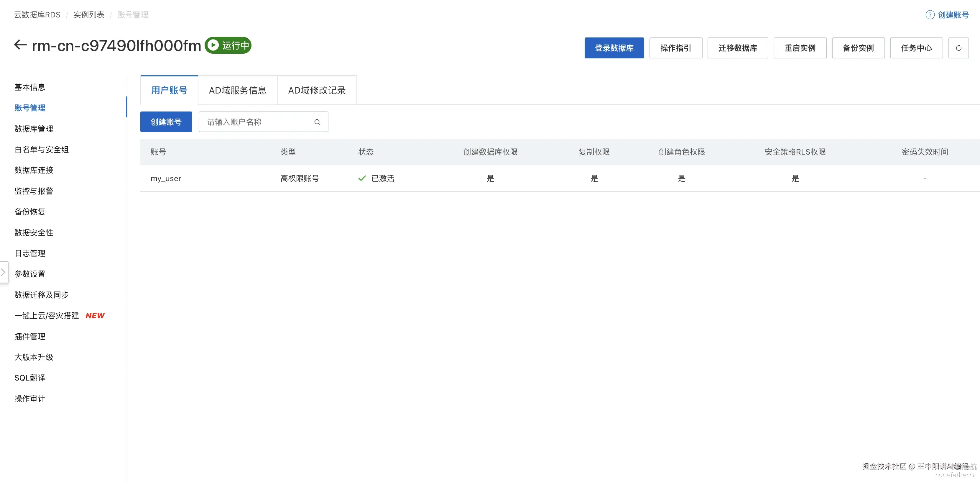
Task: Click the green running status badge
Action: point(228,45)
